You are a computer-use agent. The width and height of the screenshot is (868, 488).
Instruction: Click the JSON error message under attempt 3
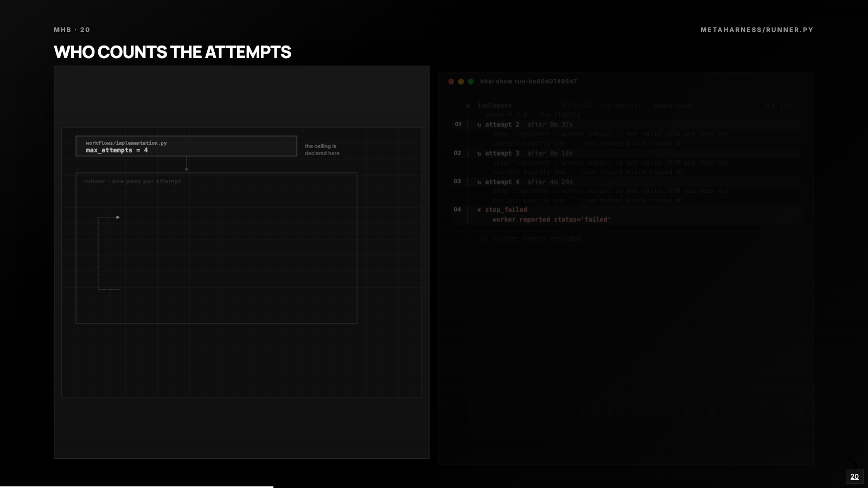(611, 168)
